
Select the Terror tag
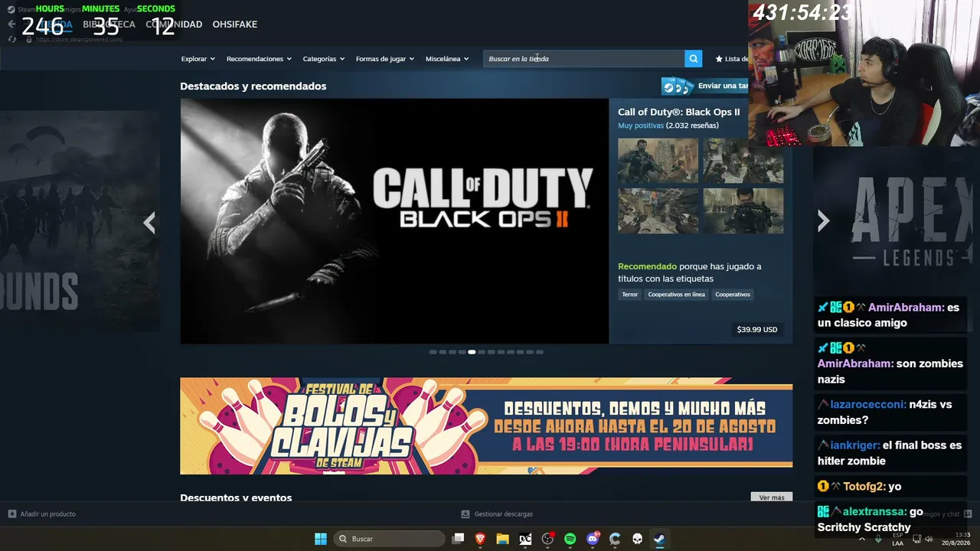[x=629, y=295]
